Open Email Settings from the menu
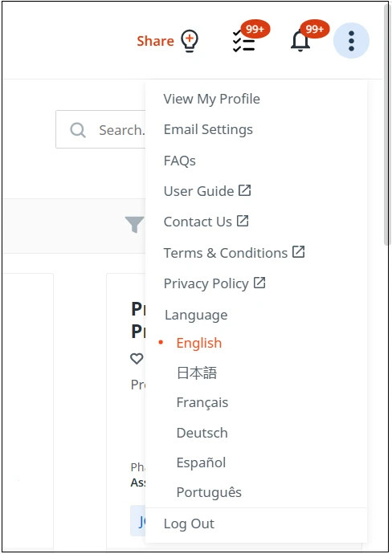 tap(208, 129)
